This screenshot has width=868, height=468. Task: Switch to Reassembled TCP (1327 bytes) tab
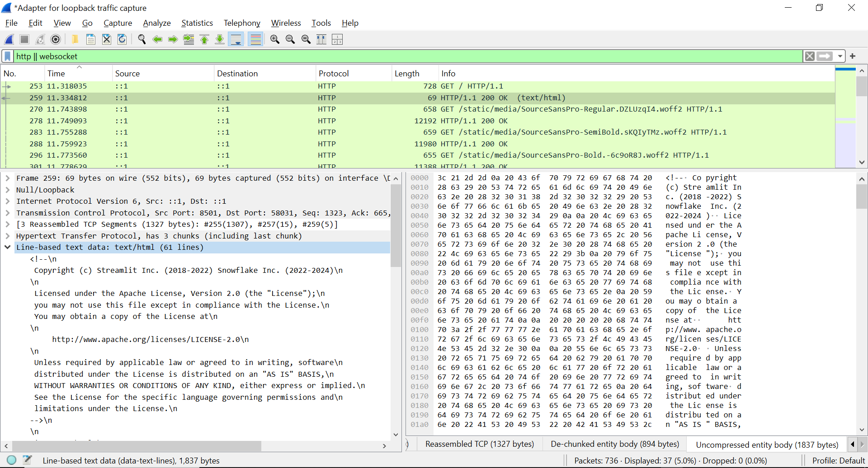(480, 444)
